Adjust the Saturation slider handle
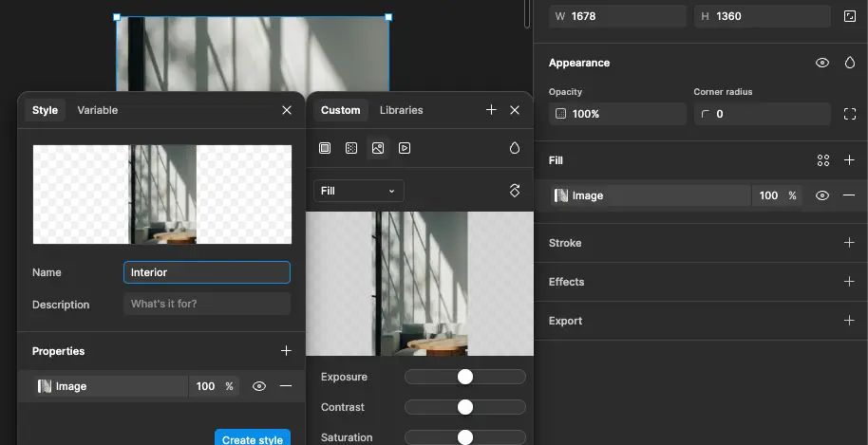Screen dimensions: 868x445 465,437
